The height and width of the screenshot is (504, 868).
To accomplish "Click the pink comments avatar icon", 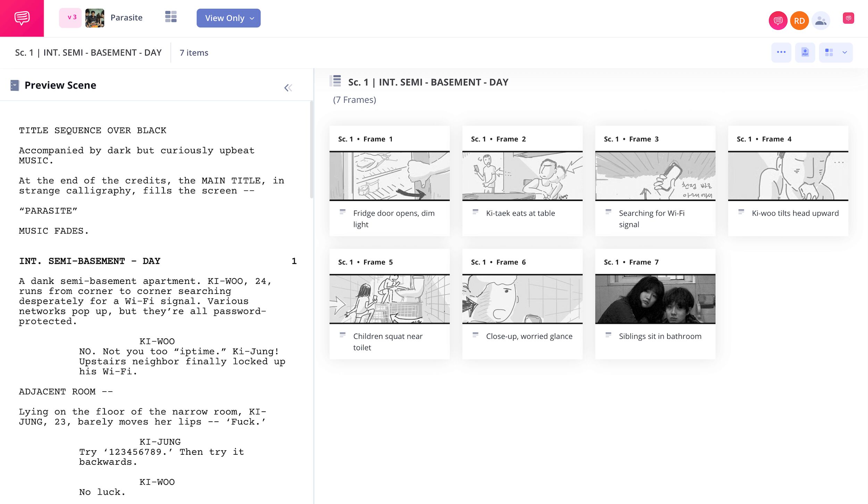I will (x=778, y=21).
